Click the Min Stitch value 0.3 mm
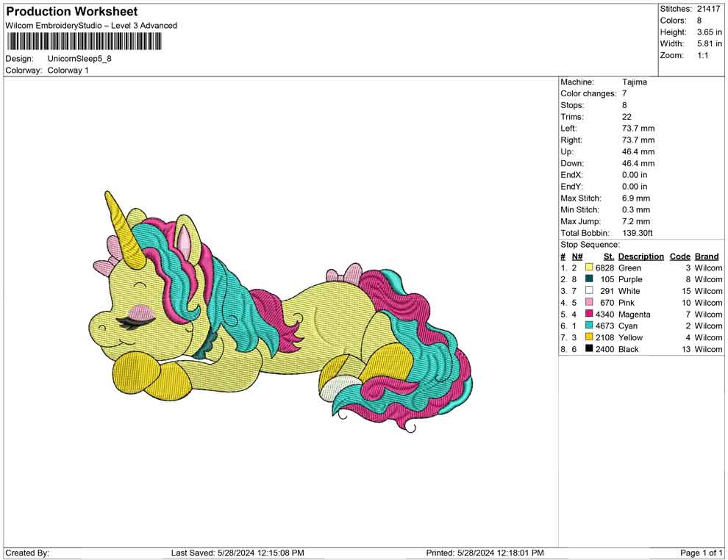 [x=636, y=209]
